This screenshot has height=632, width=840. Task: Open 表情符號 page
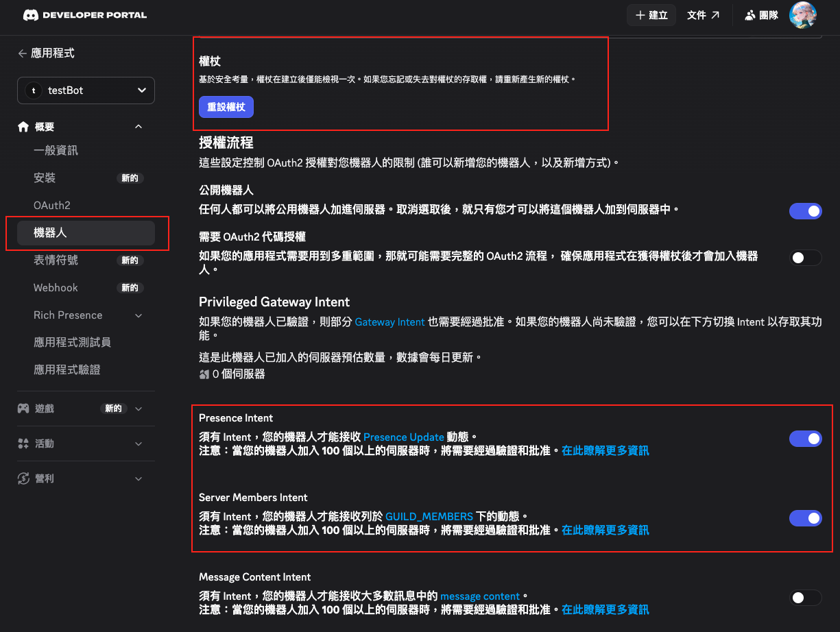click(x=56, y=260)
